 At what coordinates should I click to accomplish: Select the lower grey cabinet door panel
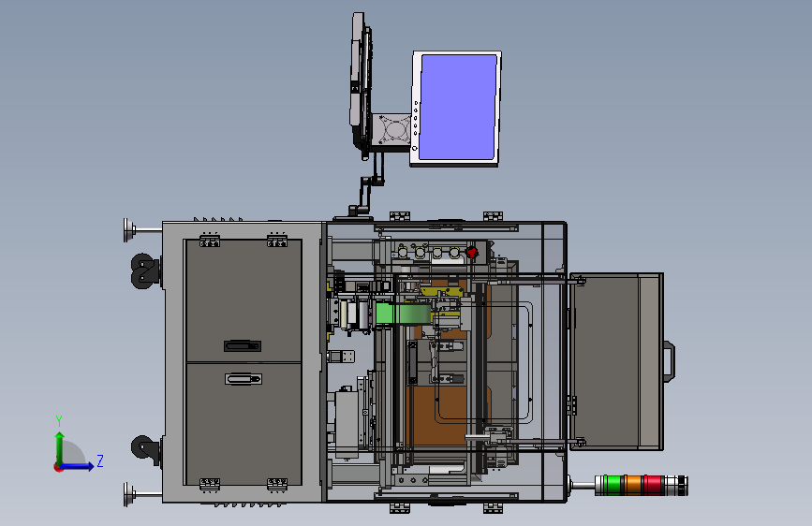coord(244,424)
